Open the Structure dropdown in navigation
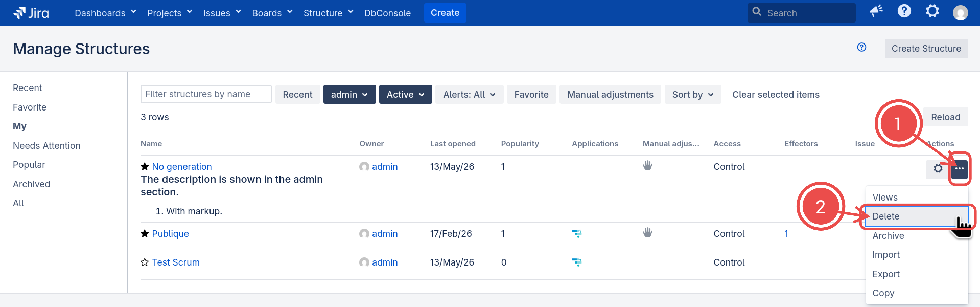 tap(329, 13)
